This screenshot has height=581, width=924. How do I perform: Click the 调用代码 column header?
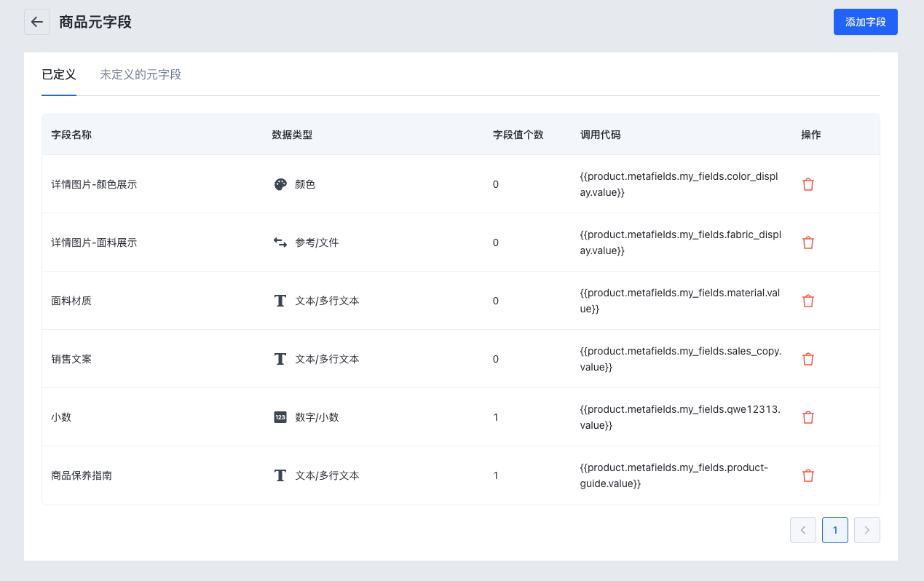[600, 135]
